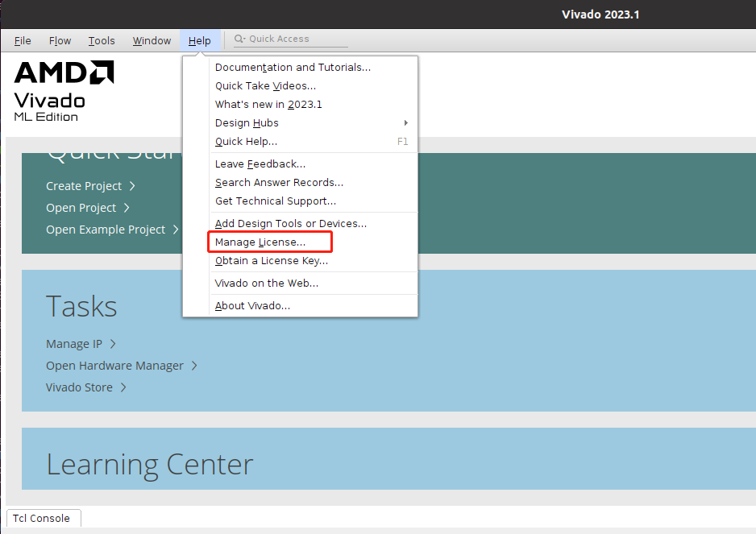Click the AMD Vivado logo
Image resolution: width=756 pixels, height=534 pixels.
[x=64, y=91]
